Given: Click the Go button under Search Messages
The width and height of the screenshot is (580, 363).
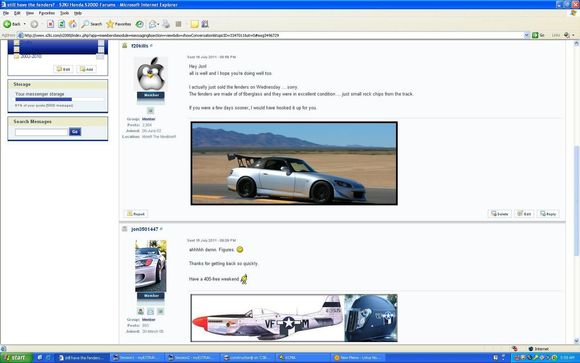Looking at the screenshot, I should click(75, 132).
